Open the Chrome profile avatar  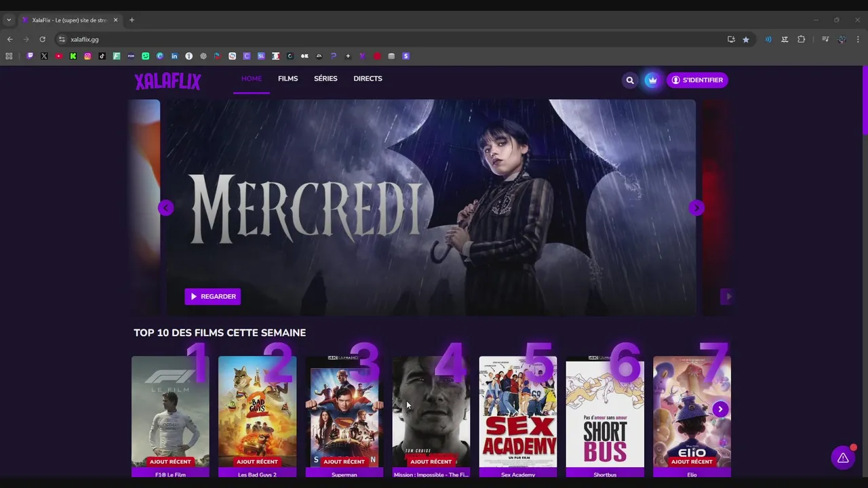(842, 39)
